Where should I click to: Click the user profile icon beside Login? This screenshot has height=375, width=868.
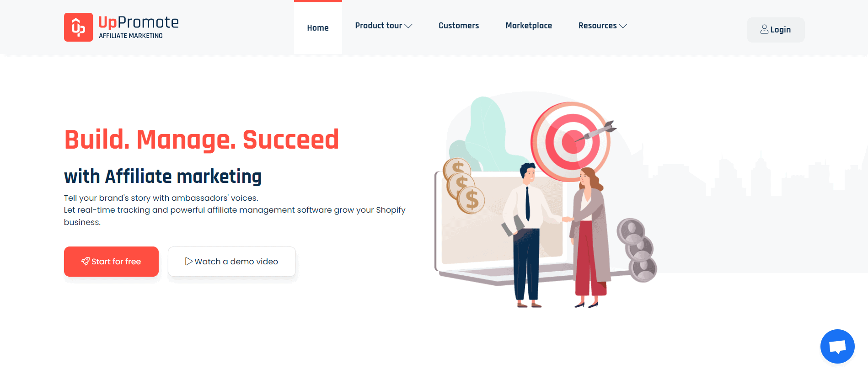click(x=764, y=29)
